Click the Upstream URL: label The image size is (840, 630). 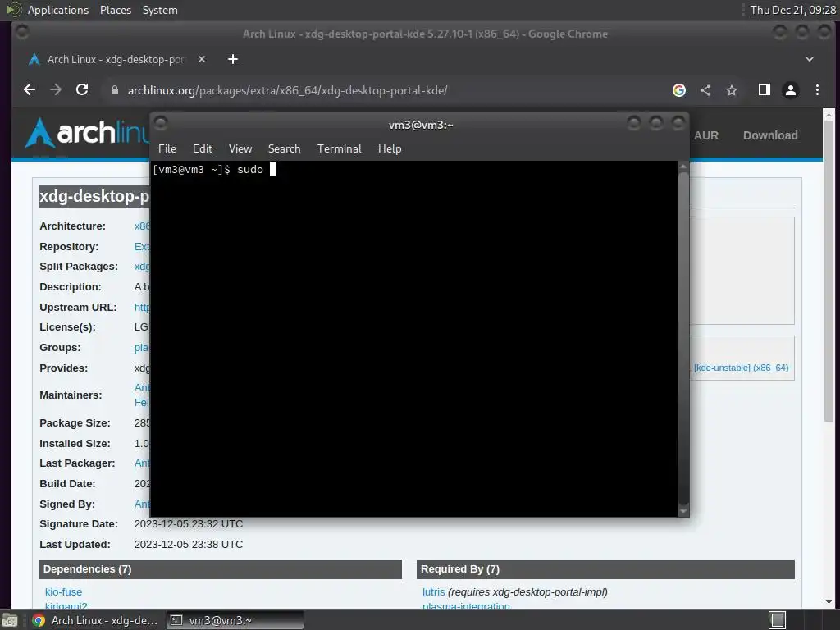[x=78, y=308]
